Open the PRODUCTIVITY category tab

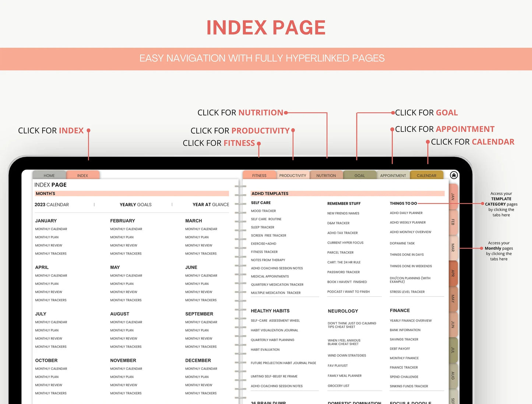click(x=293, y=176)
